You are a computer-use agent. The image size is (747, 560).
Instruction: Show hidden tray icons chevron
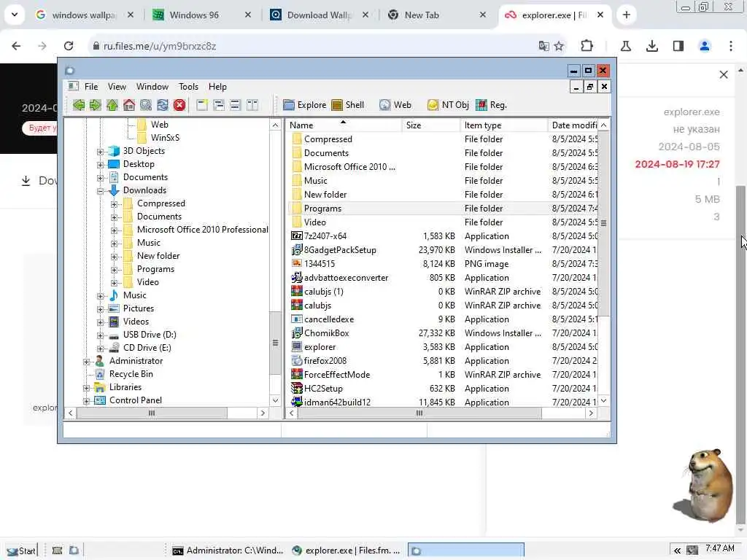pos(677,551)
